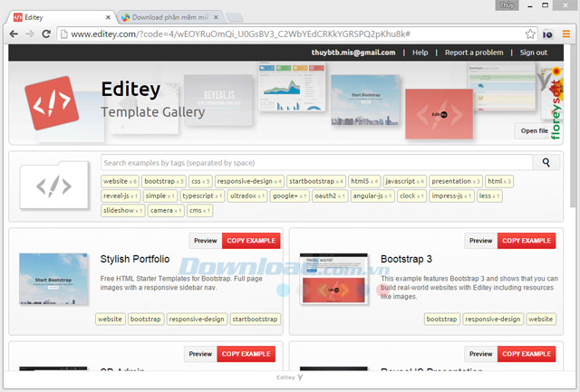Screen dimensions: 580x392
Task: Filter by the responsive-design x4 tag
Action: click(x=249, y=181)
